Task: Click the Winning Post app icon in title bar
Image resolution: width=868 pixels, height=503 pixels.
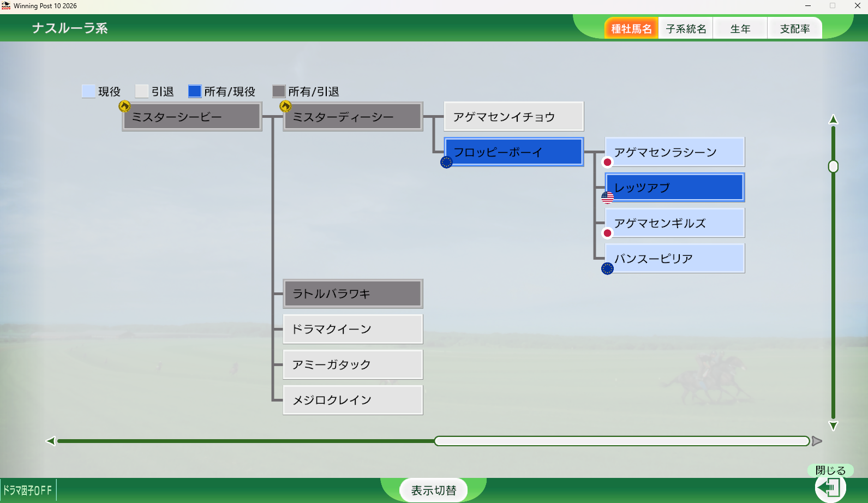Action: click(6, 6)
